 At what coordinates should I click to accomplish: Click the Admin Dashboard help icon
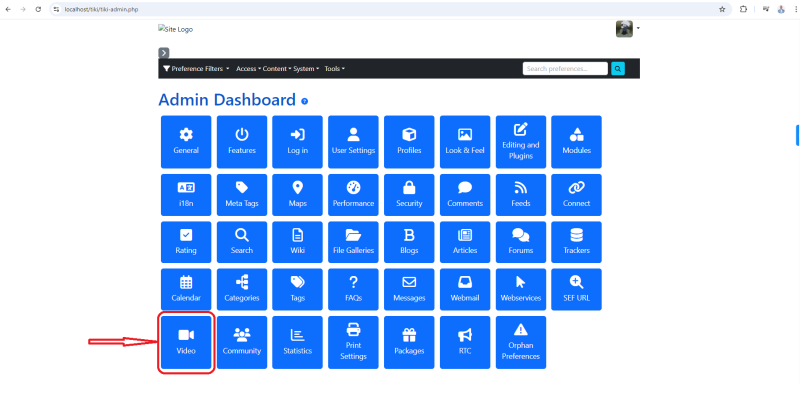pyautogui.click(x=305, y=101)
